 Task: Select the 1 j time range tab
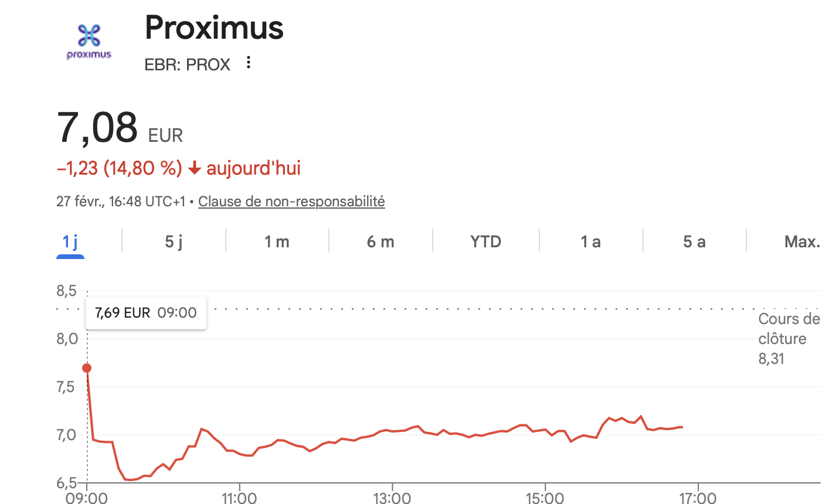point(70,241)
